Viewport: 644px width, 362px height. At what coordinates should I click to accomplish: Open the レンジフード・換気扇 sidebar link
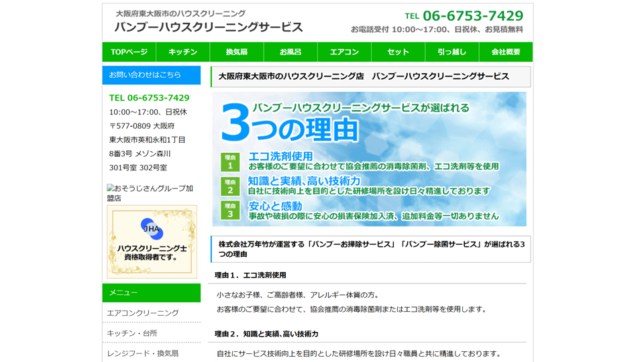[x=143, y=353]
